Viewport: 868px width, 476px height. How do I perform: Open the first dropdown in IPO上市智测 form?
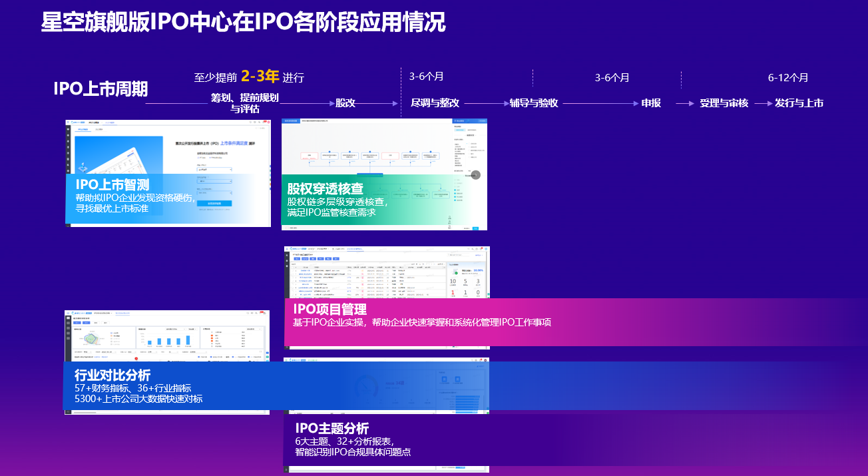point(214,170)
